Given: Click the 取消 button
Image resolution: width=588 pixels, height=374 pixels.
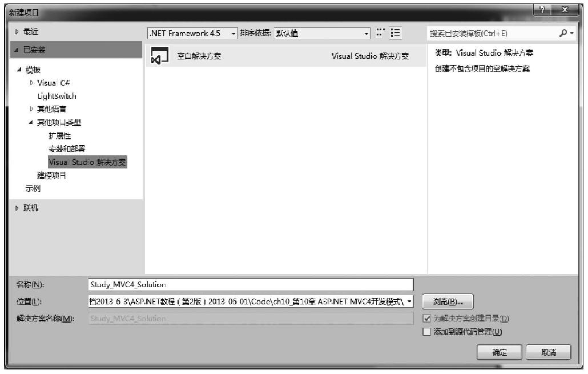Looking at the screenshot, I should [549, 352].
